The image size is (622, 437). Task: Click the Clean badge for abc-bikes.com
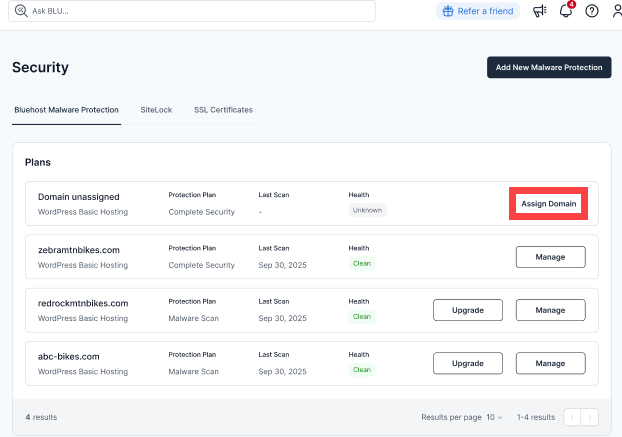(362, 370)
